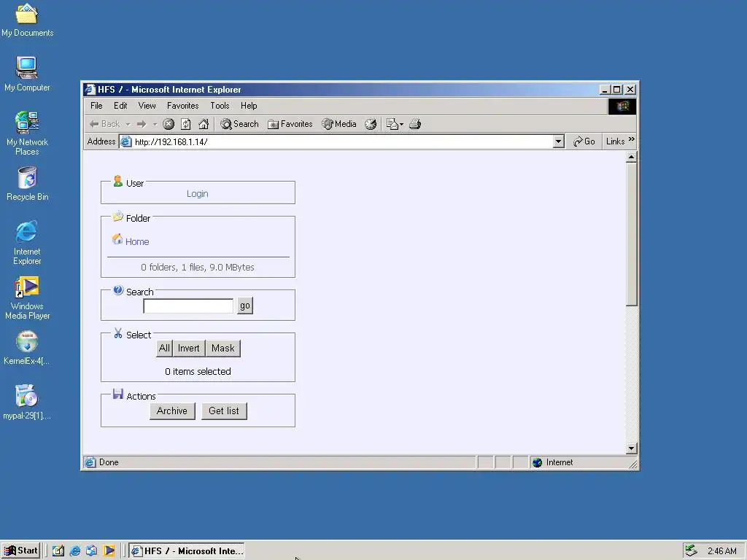Screen dimensions: 747x560
Task: Click the Get list action button
Action: point(224,411)
